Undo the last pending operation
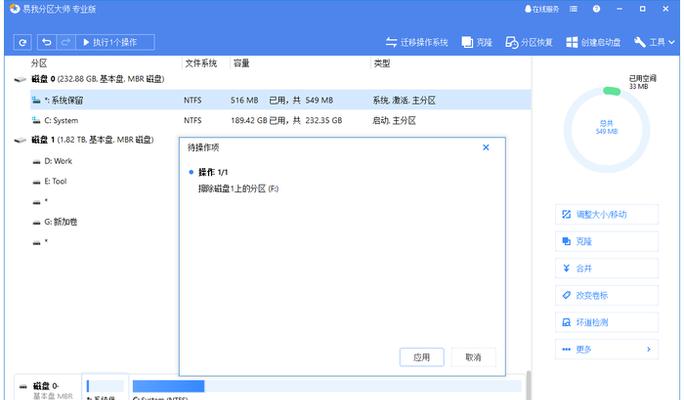 47,42
